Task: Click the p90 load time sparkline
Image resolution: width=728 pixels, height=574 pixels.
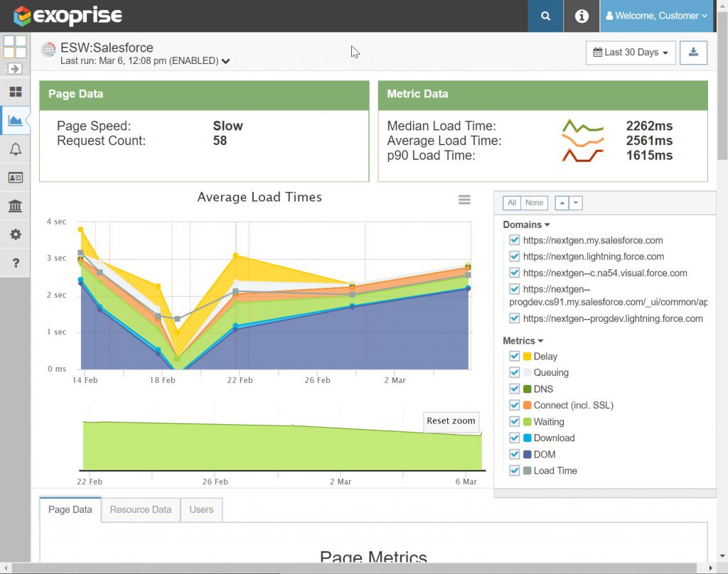Action: click(583, 155)
